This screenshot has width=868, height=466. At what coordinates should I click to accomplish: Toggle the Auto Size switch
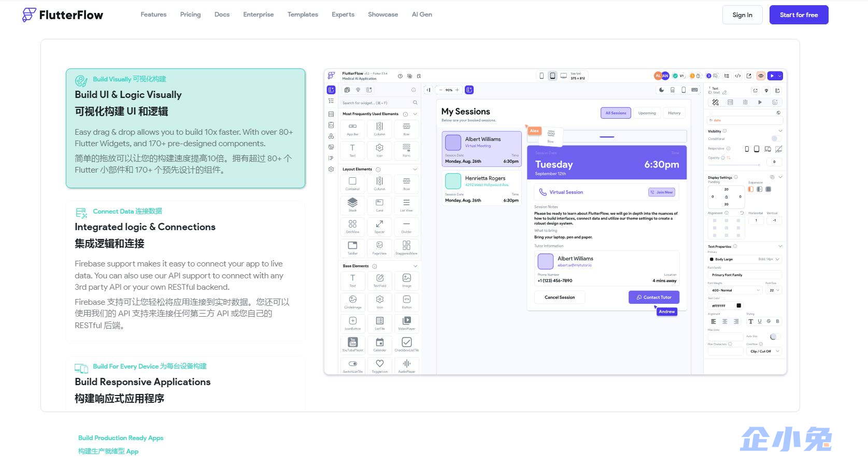[x=775, y=336]
